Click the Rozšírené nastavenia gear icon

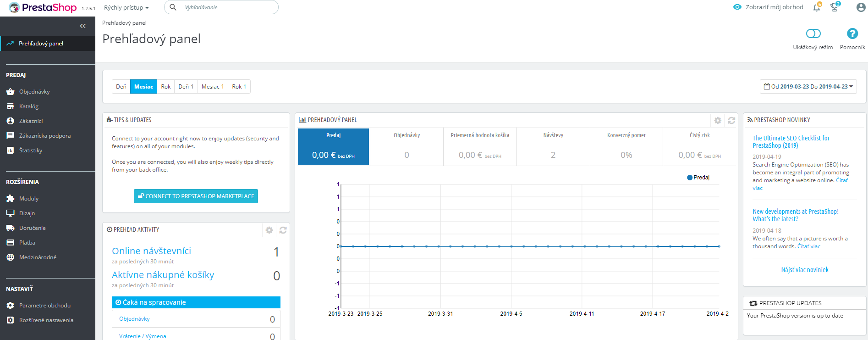11,320
